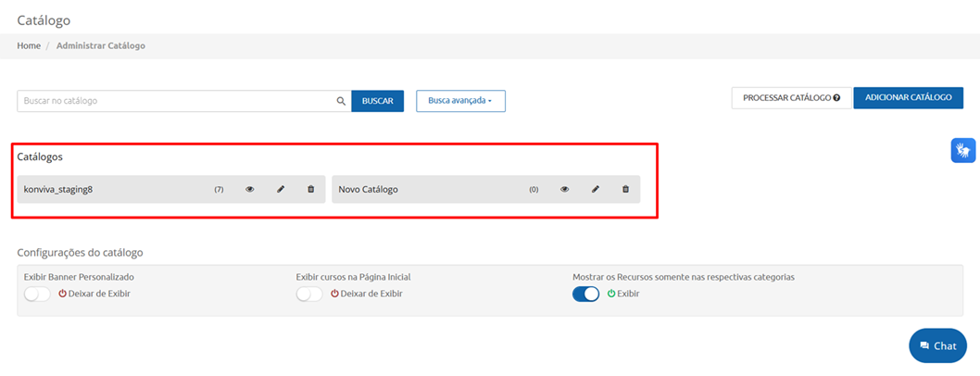Click the PROCESSAR CATÁLOGO button
980x376 pixels.
tap(785, 97)
